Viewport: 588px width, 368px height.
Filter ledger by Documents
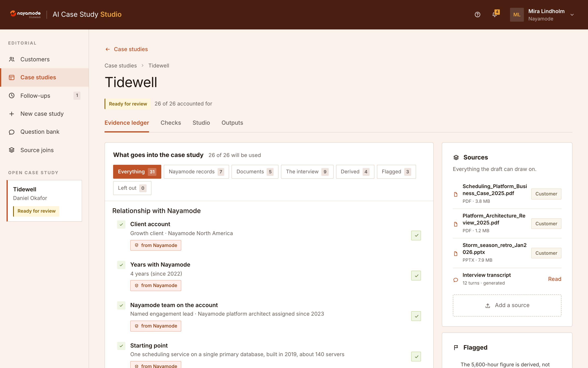255,172
